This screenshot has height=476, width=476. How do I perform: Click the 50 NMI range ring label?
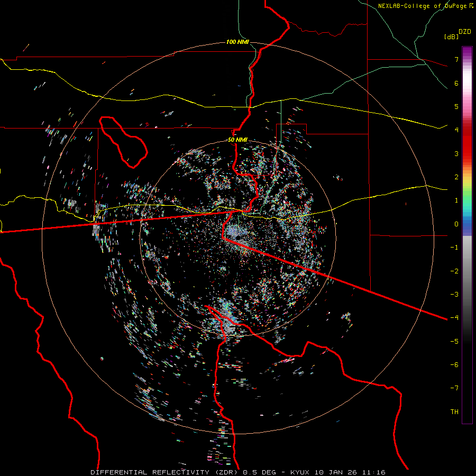[237, 140]
